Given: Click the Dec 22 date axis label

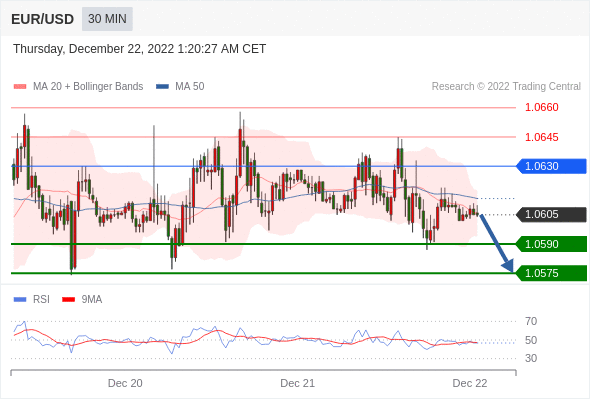Looking at the screenshot, I should [470, 383].
